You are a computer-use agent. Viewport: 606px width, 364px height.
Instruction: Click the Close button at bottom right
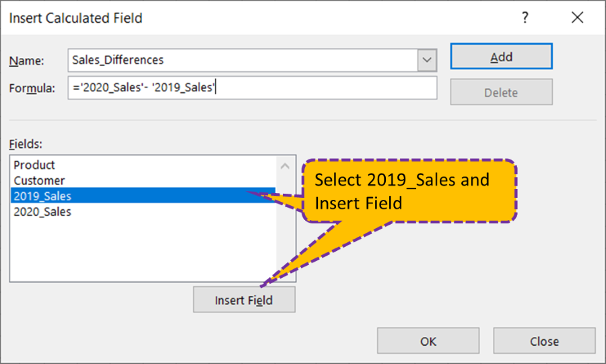544,341
